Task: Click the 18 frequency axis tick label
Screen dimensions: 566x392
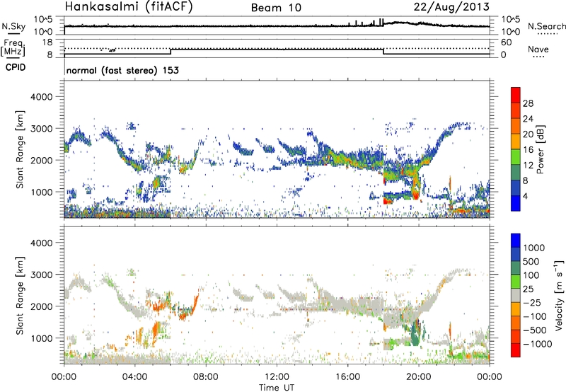Action: click(x=47, y=42)
